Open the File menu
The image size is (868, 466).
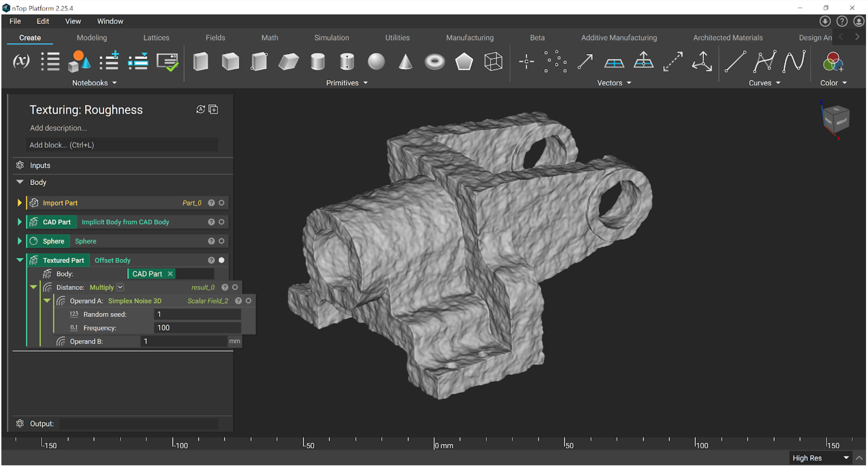pyautogui.click(x=15, y=21)
